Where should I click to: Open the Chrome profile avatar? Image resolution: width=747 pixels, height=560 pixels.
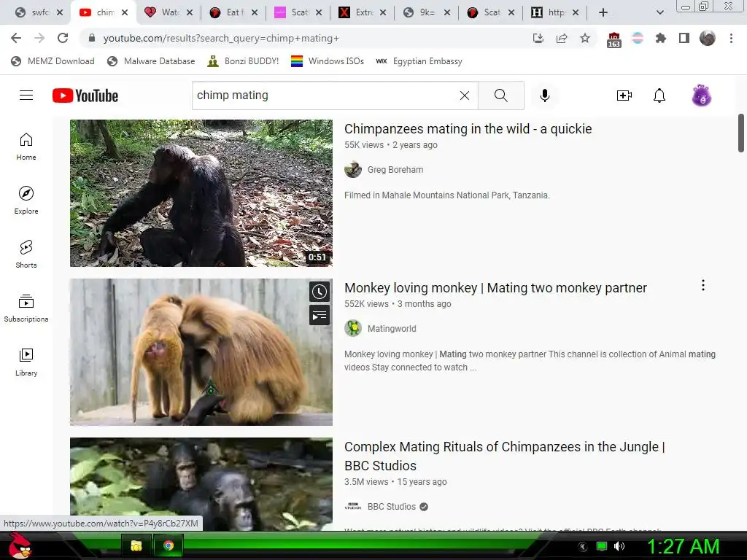click(708, 38)
